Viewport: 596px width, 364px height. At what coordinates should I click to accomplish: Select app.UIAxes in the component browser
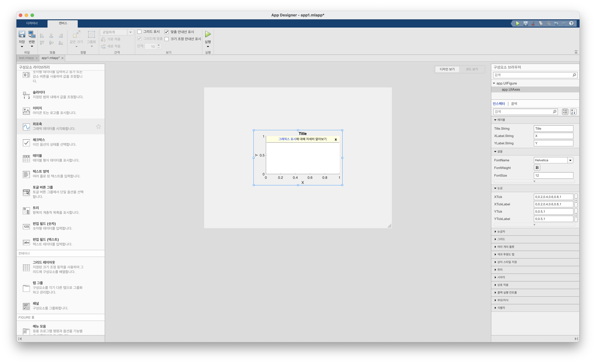click(x=535, y=89)
